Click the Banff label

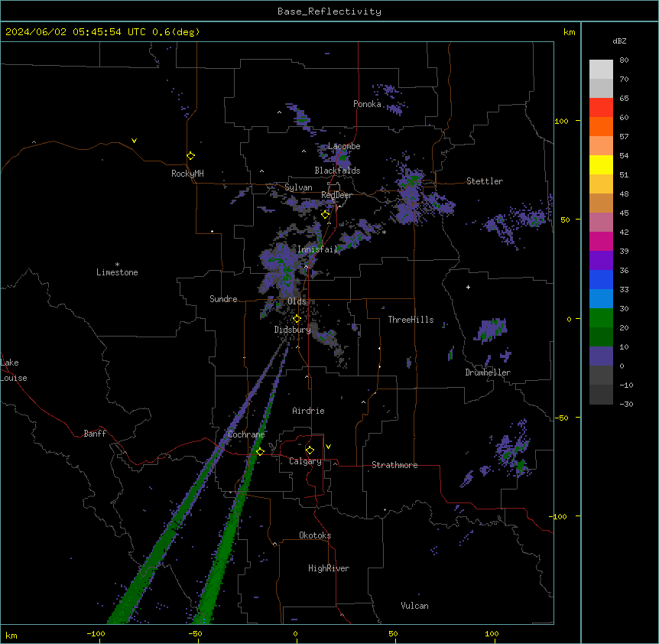click(95, 434)
